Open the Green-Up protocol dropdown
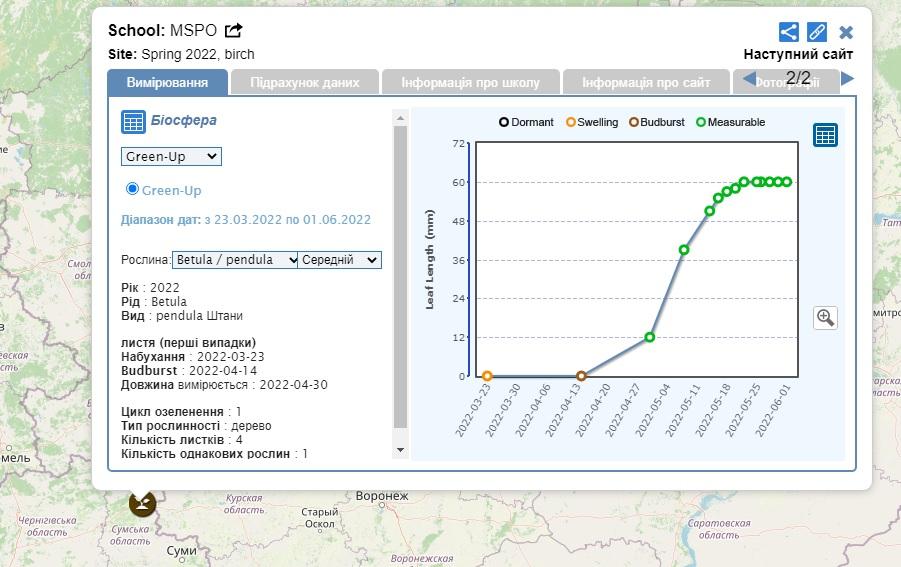The image size is (901, 567). [171, 157]
